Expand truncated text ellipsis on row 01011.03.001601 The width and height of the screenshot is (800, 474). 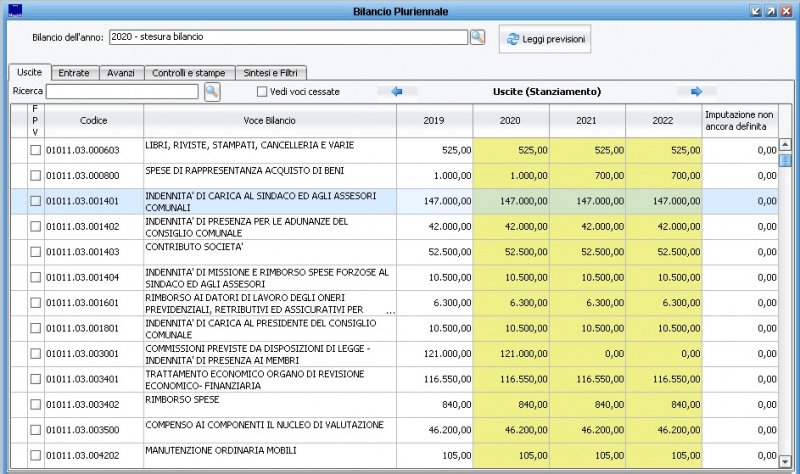point(390,312)
